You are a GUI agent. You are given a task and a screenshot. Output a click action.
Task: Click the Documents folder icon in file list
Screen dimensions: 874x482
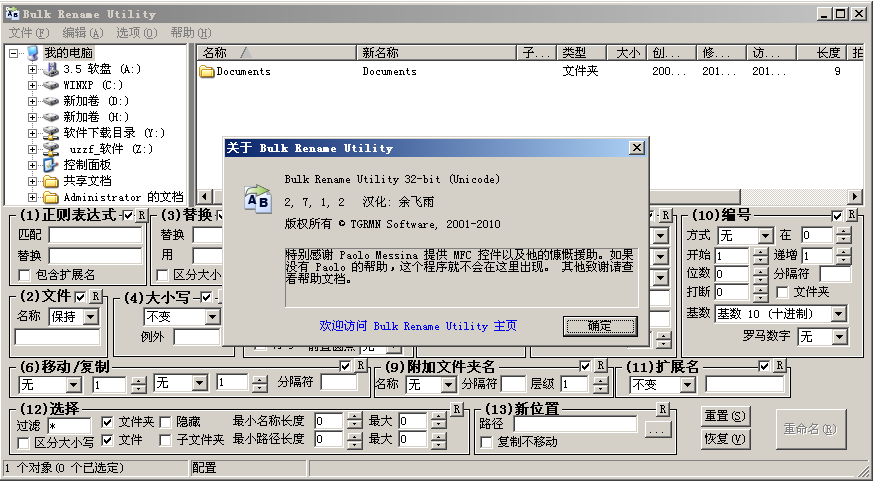pyautogui.click(x=207, y=71)
